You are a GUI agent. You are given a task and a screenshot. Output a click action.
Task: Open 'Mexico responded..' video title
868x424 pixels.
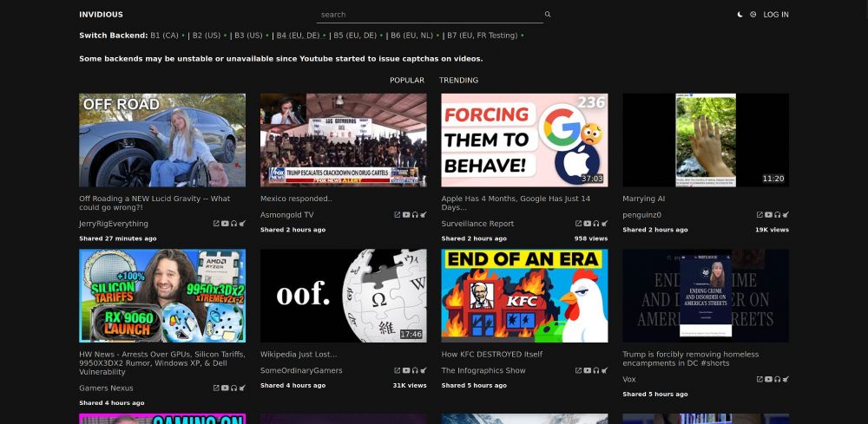pos(296,199)
